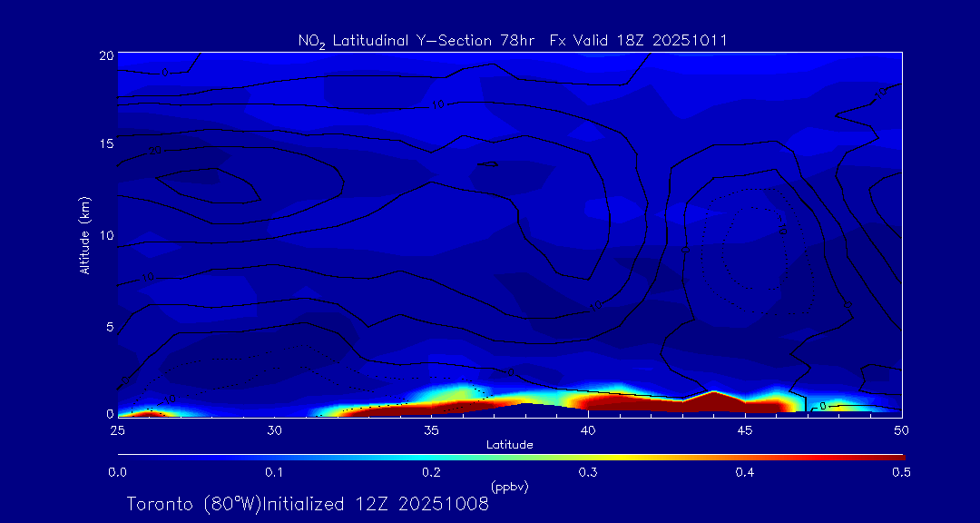Click the "Latitude" horizontal axis label
The width and height of the screenshot is (980, 523).
(509, 444)
